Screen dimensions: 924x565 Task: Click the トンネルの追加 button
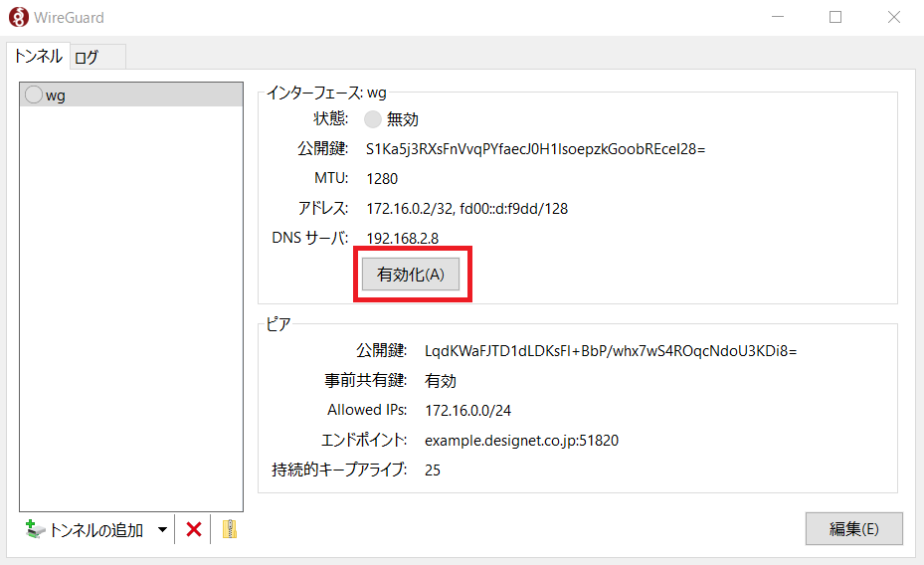(85, 529)
